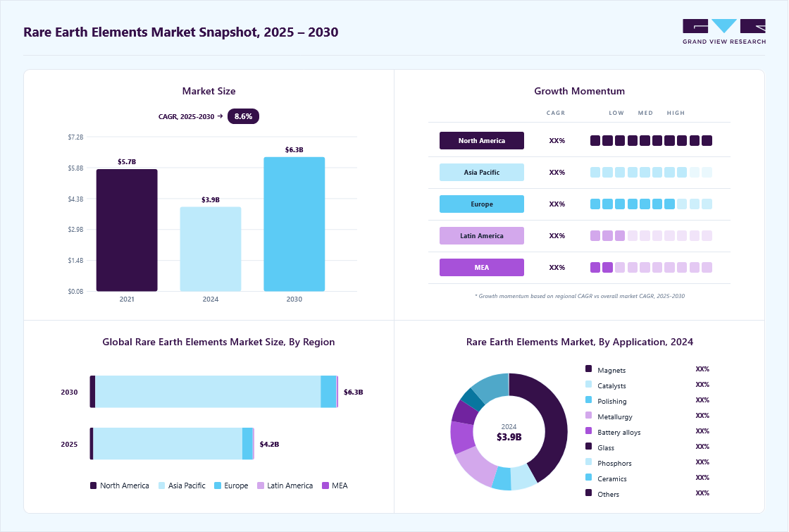This screenshot has width=789, height=532.
Task: Click the LOW column header
Action: pyautogui.click(x=616, y=113)
